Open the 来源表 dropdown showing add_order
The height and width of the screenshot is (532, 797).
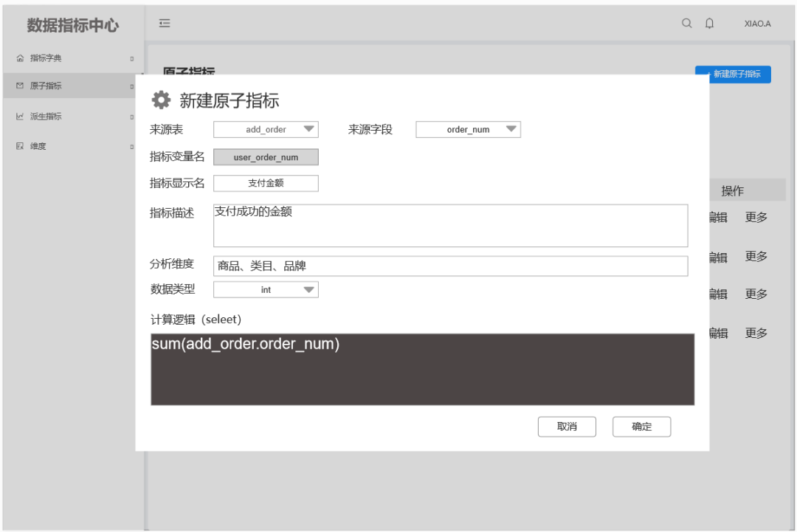click(266, 129)
